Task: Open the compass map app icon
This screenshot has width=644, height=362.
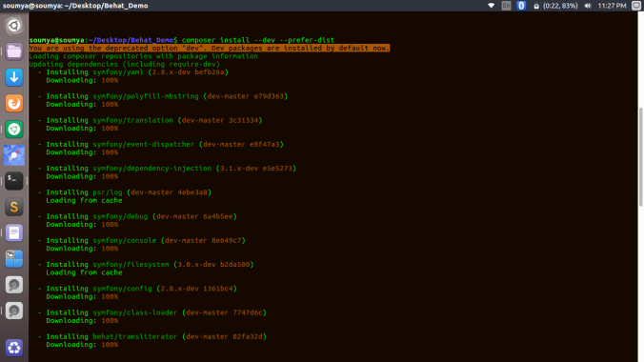Action: 14,155
